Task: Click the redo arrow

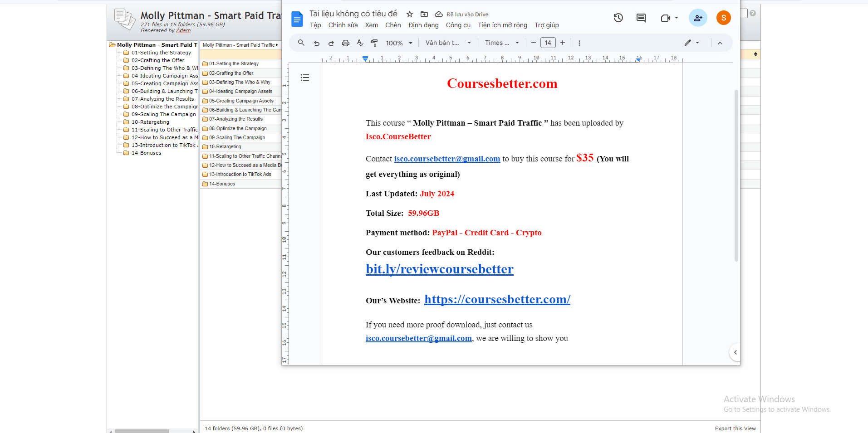Action: [x=331, y=43]
